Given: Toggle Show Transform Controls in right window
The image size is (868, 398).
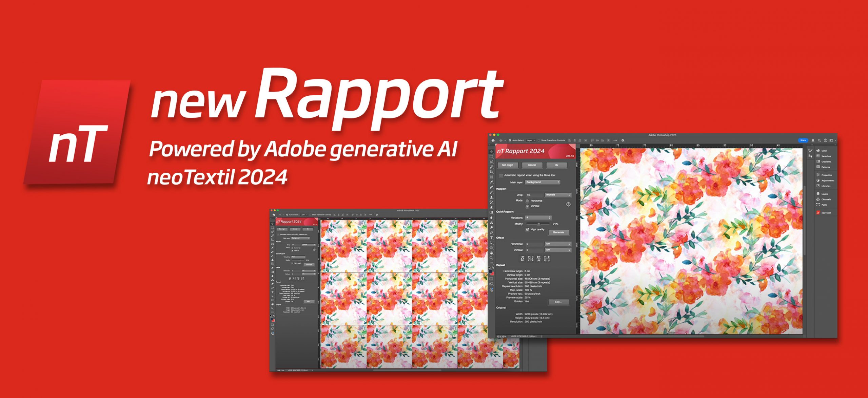Looking at the screenshot, I should point(539,140).
